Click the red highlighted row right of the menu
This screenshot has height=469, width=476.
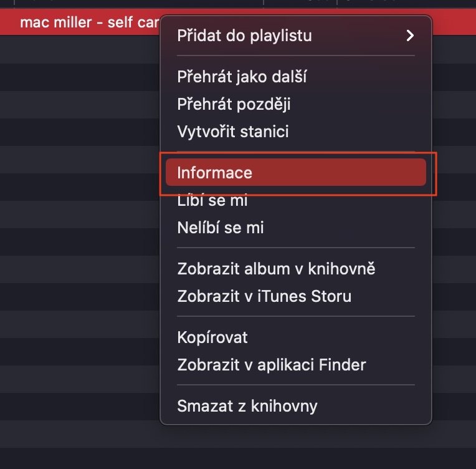pos(454,23)
